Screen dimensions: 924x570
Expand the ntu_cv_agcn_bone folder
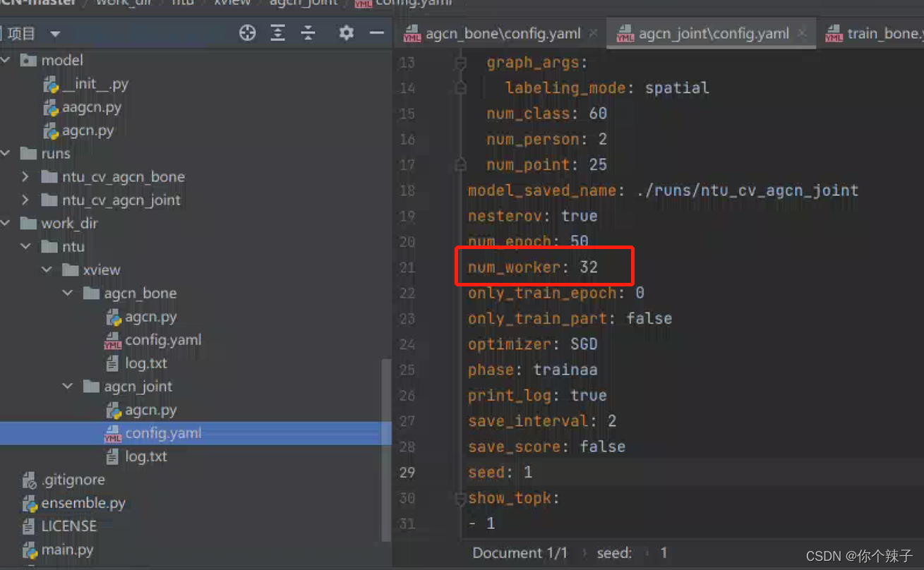25,176
